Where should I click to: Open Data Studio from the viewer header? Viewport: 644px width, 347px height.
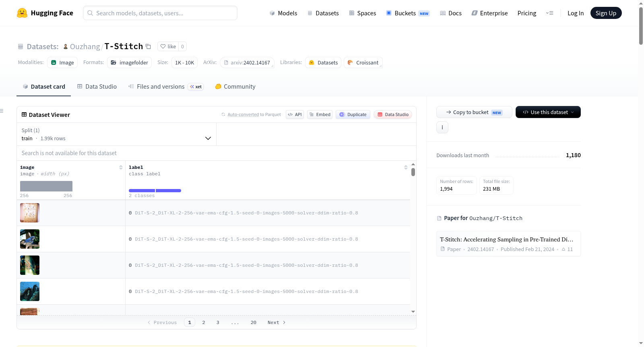(x=393, y=114)
